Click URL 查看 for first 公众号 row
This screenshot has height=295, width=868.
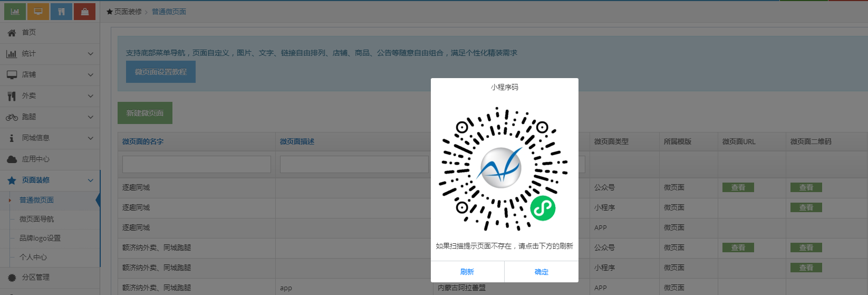(x=738, y=187)
